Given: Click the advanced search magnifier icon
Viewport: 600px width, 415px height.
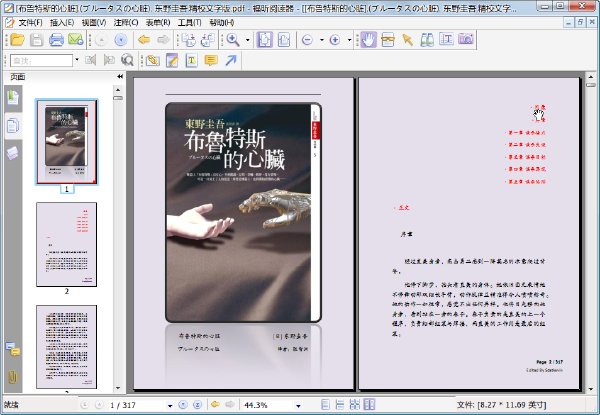Looking at the screenshot, I should pyautogui.click(x=127, y=60).
